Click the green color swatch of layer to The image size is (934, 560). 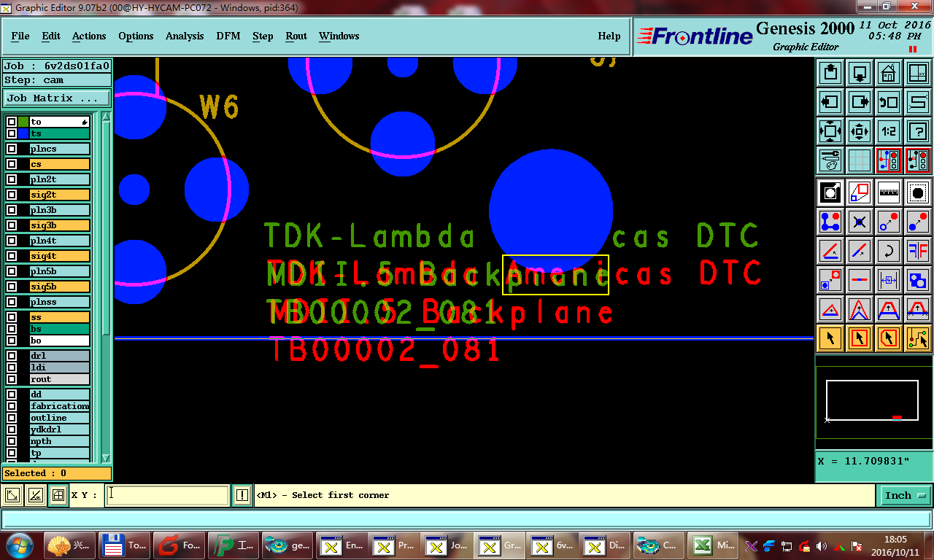coord(23,122)
